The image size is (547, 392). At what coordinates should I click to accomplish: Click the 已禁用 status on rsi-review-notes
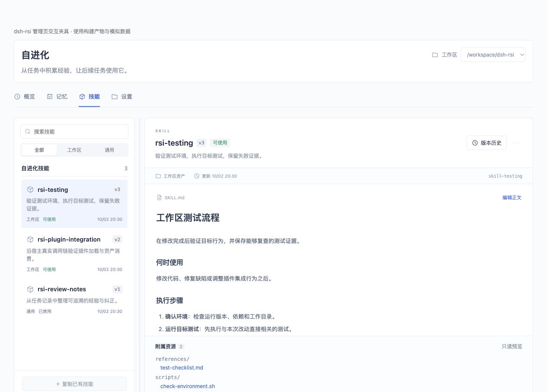45,311
